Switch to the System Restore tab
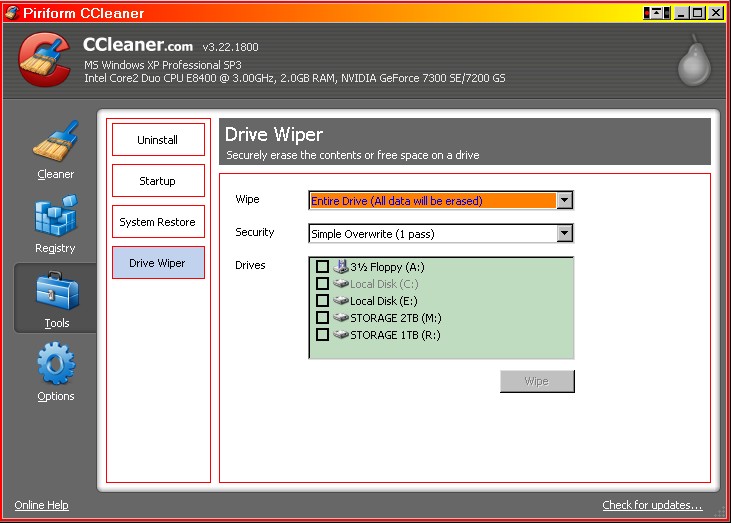 [x=158, y=222]
